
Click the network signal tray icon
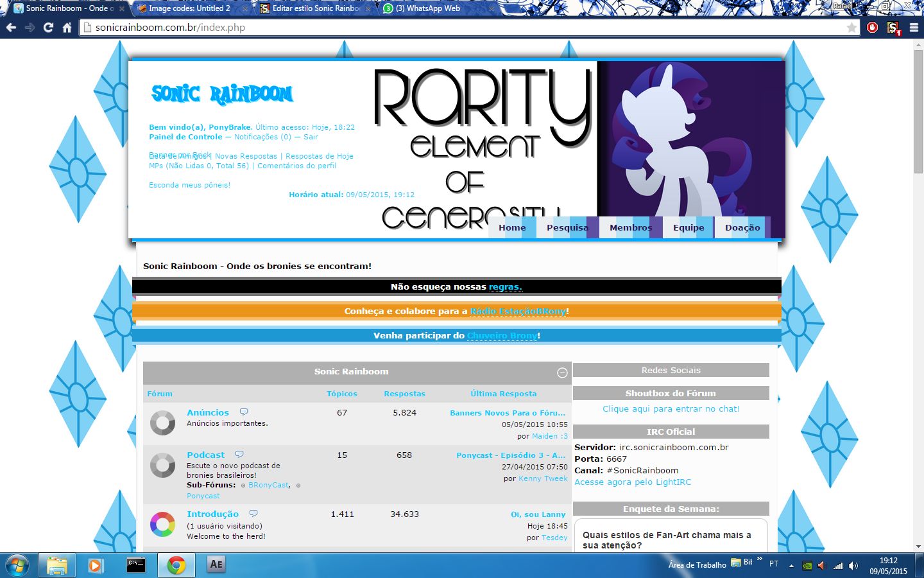[838, 566]
